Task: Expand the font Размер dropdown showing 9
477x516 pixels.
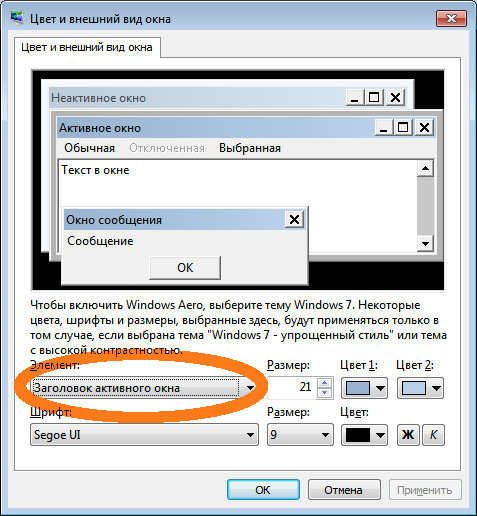Action: tap(300, 435)
